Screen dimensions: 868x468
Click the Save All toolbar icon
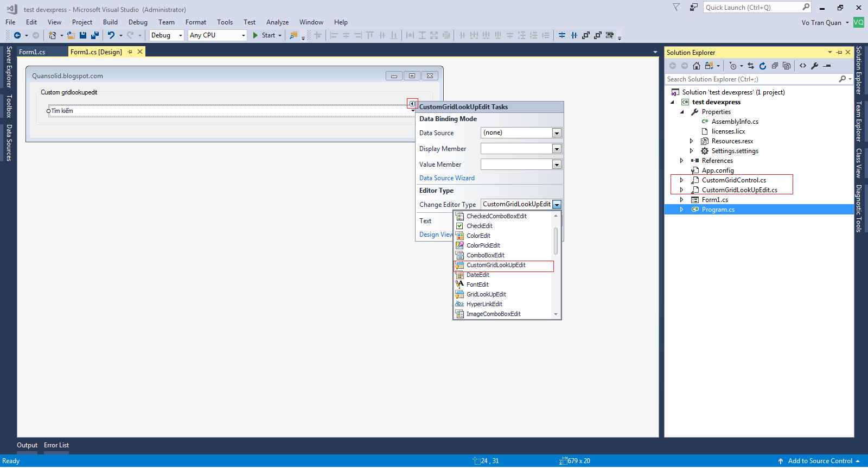[x=95, y=35]
